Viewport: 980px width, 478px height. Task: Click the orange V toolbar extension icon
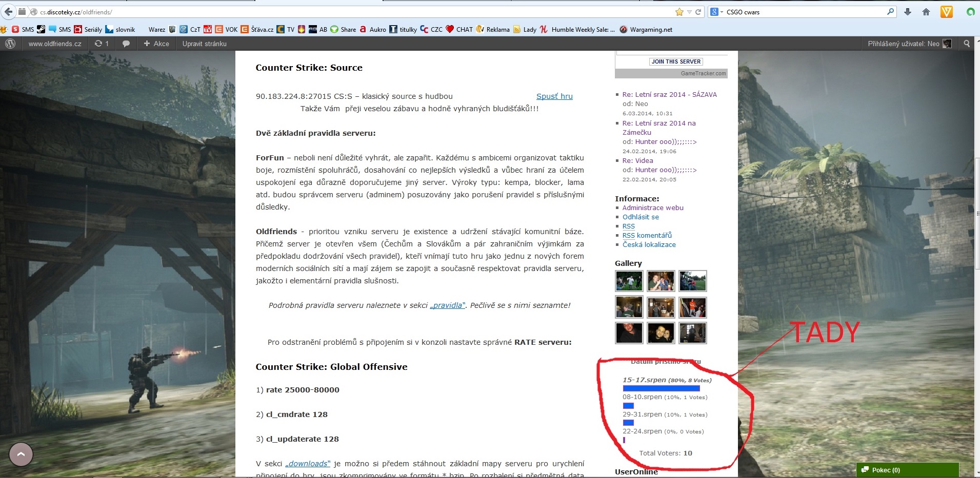947,12
